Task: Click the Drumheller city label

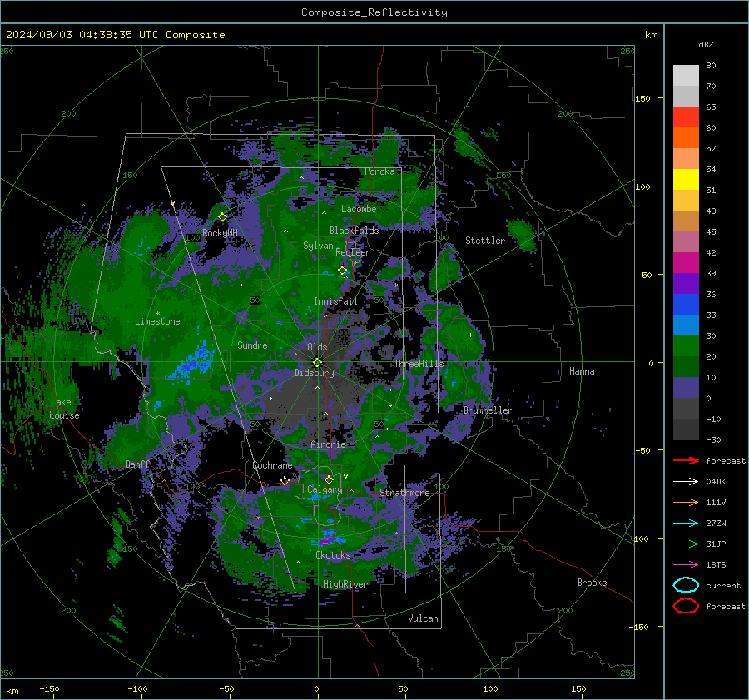Action: coord(488,410)
